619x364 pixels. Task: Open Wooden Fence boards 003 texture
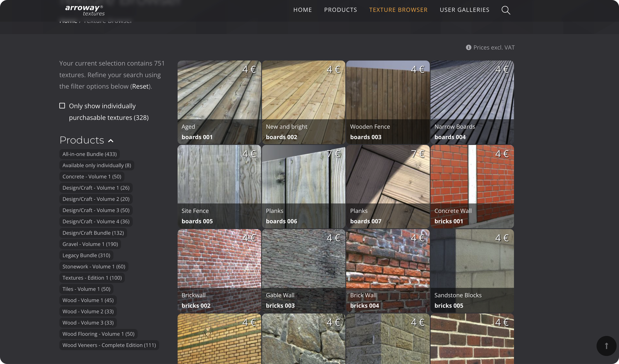tap(388, 102)
